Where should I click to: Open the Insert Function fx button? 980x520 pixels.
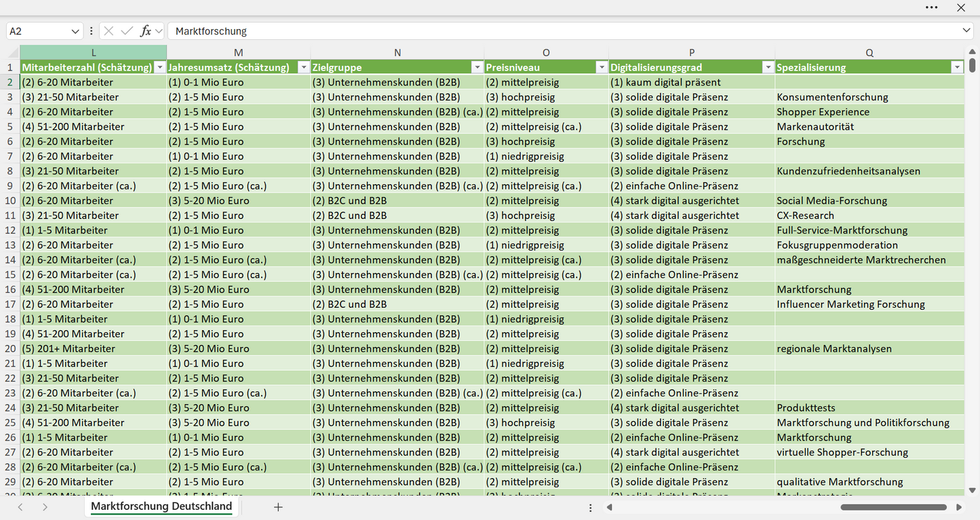click(145, 31)
